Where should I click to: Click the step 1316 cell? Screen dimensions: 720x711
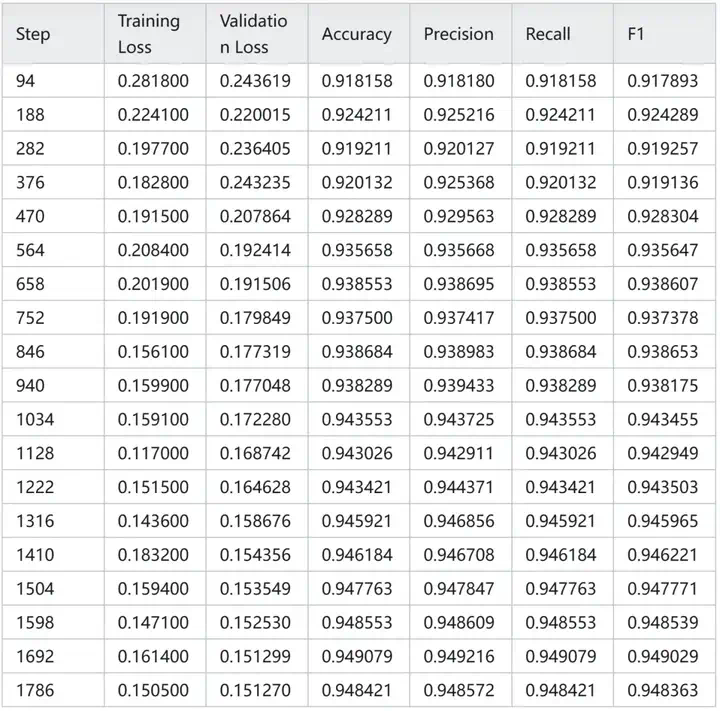pyautogui.click(x=35, y=521)
